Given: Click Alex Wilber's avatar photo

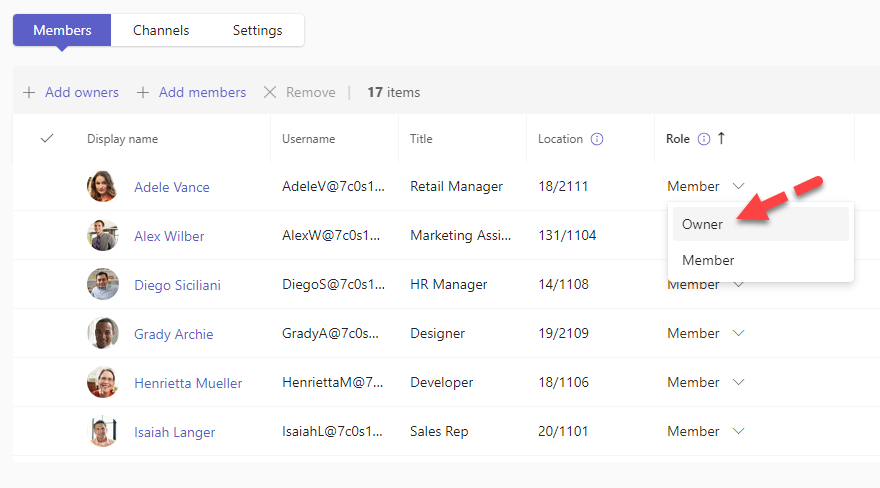Looking at the screenshot, I should coord(103,235).
